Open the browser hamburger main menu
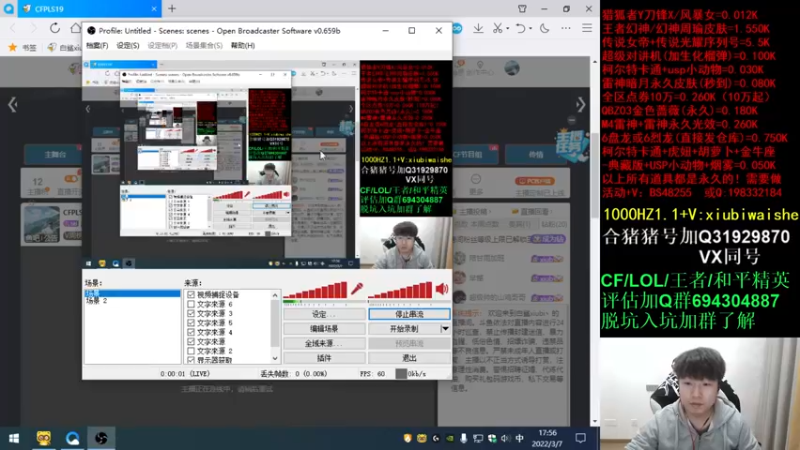 point(587,29)
